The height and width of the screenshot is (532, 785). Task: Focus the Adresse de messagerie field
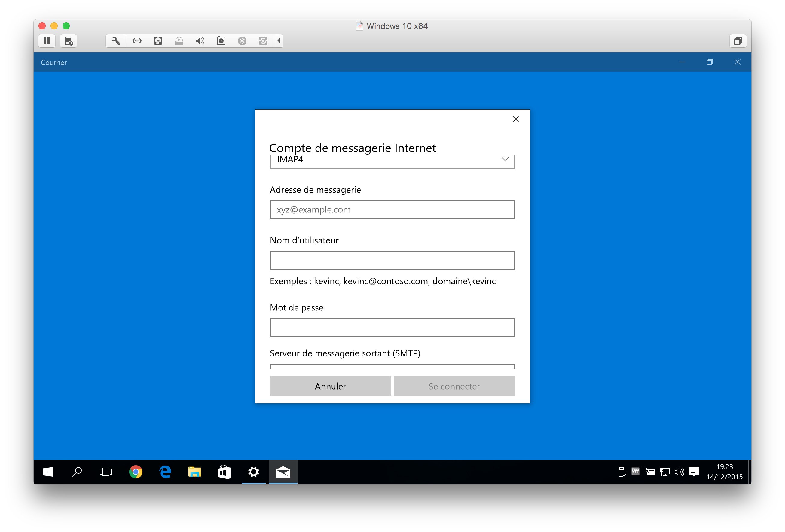pyautogui.click(x=392, y=210)
